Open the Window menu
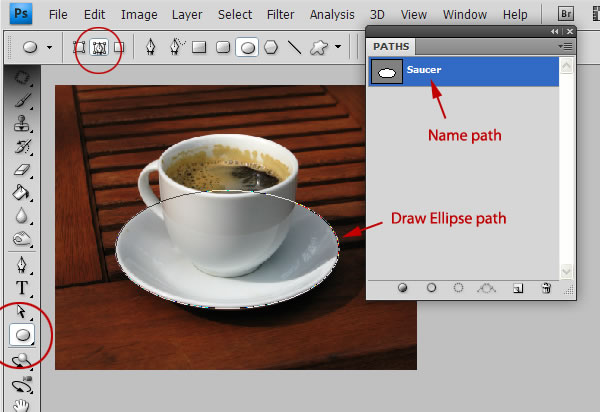600x412 pixels. (x=465, y=15)
